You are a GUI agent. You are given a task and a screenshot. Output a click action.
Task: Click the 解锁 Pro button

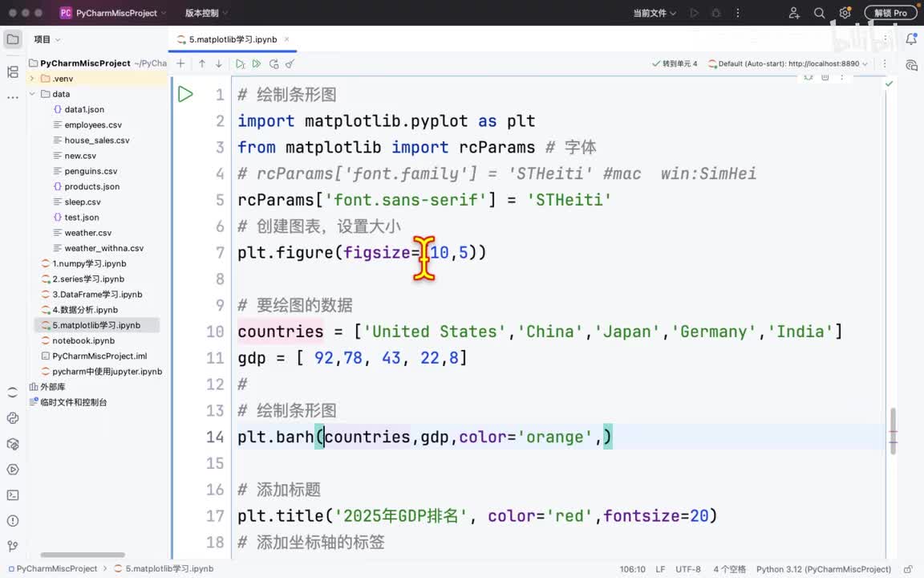click(x=890, y=13)
